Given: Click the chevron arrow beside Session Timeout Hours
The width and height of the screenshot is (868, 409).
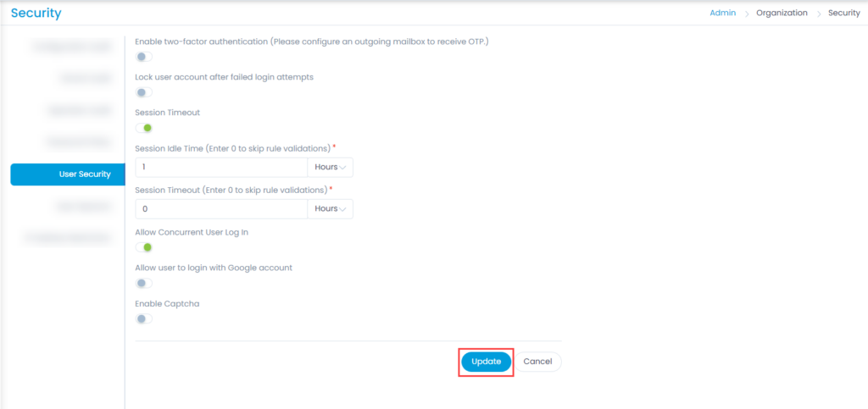Looking at the screenshot, I should click(x=342, y=209).
